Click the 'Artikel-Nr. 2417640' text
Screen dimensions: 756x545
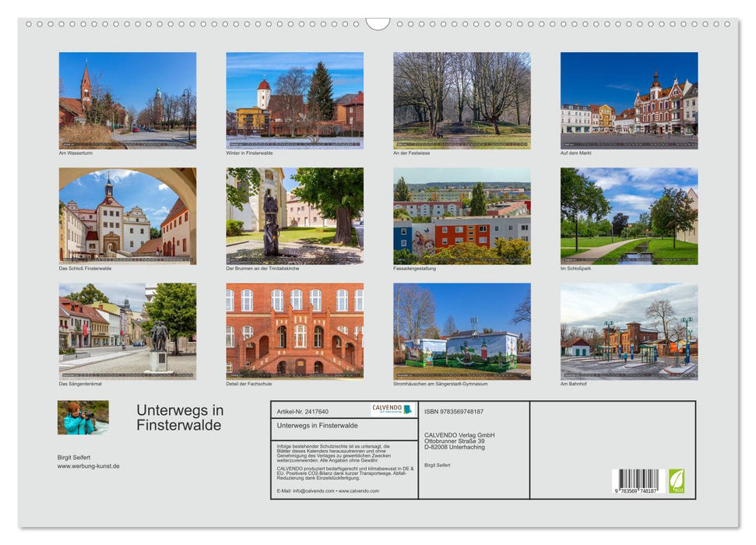302,411
